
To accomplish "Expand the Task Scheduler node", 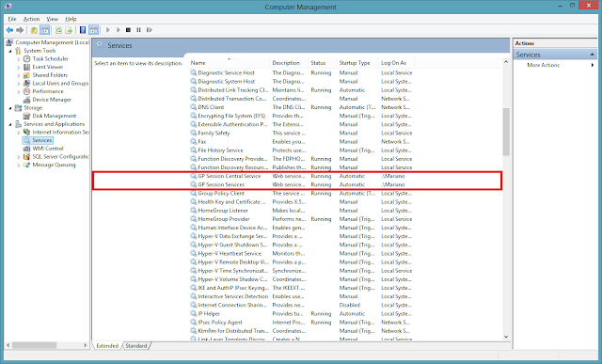I will [x=19, y=59].
